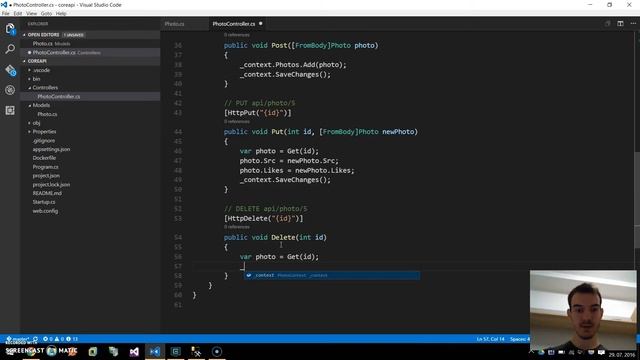Click references link above Post method
Image resolution: width=640 pixels, height=360 pixels.
[x=237, y=36]
